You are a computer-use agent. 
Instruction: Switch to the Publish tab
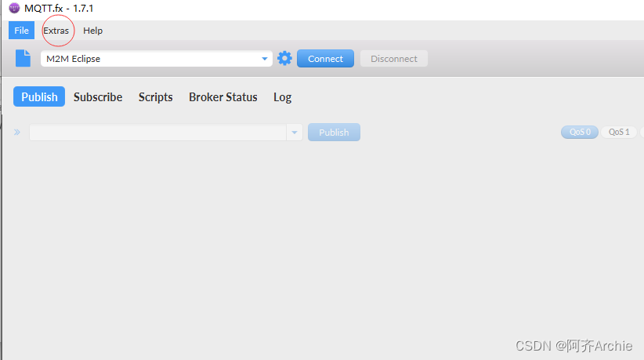39,97
